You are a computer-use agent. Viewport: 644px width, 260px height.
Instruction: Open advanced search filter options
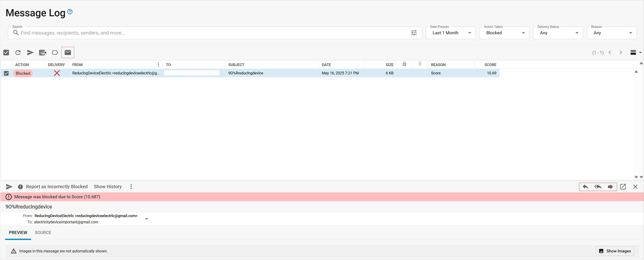(414, 33)
